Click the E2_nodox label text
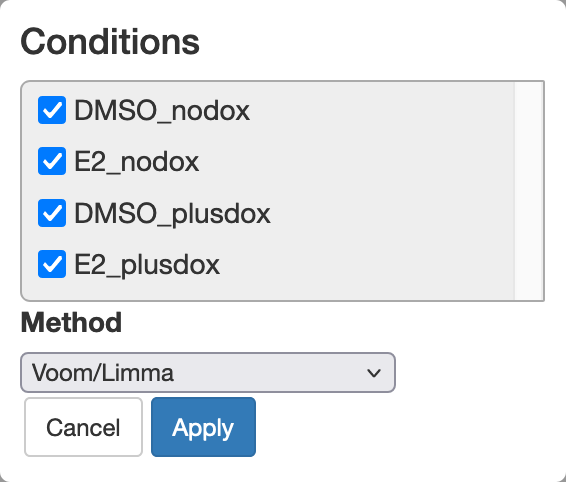This screenshot has height=482, width=566. (136, 161)
